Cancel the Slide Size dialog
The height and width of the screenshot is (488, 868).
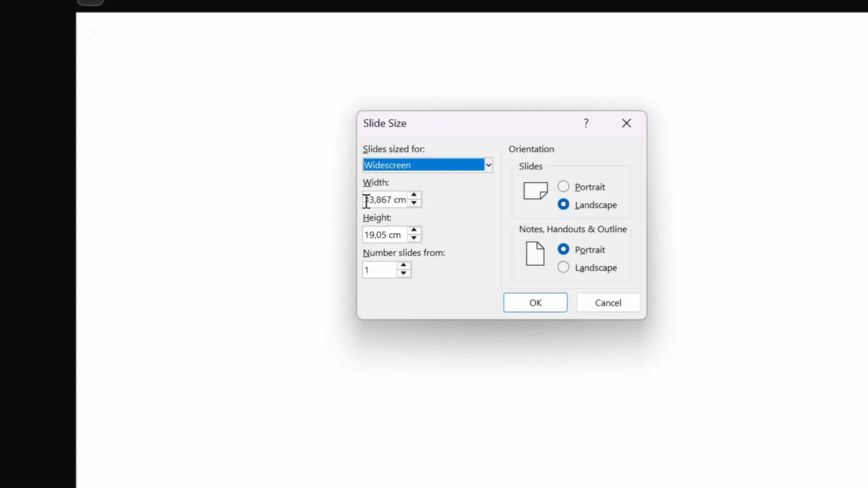pyautogui.click(x=609, y=302)
